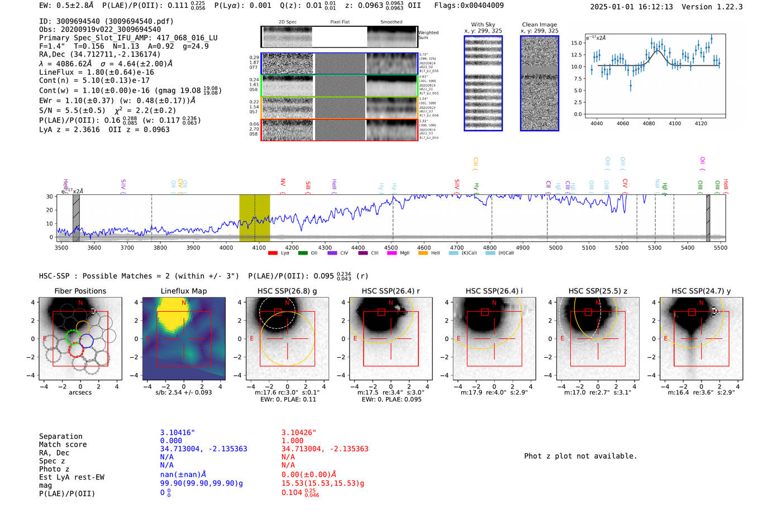The width and height of the screenshot is (782, 532).
Task: Click the blue RA, Dec 34.713004 value
Action: [203, 449]
